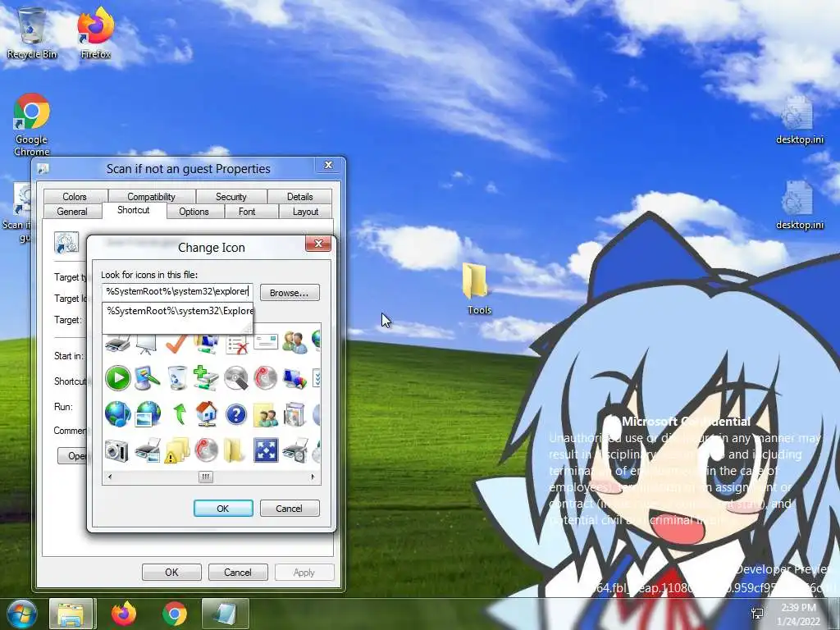Screen dimensions: 840x630
Task: Select the drive with green plus icon
Action: coord(206,377)
